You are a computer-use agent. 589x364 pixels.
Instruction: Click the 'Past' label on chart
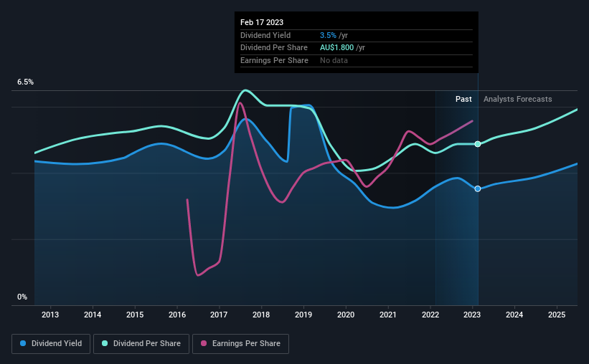tap(463, 99)
